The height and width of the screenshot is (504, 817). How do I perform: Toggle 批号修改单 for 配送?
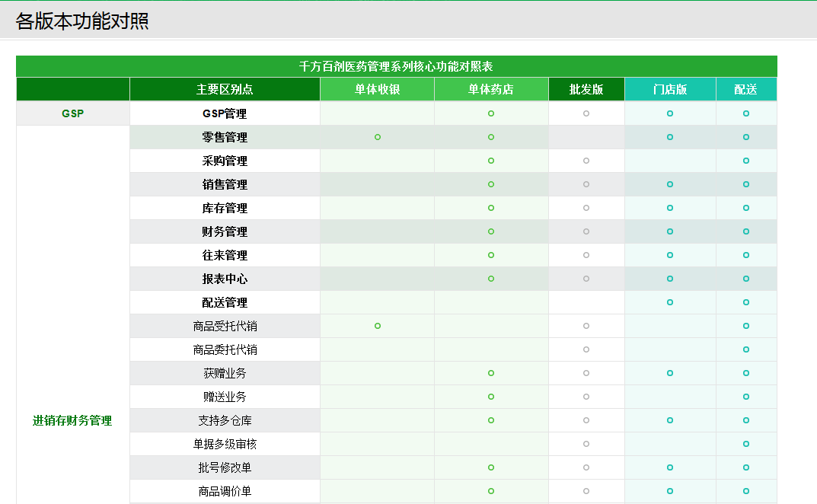[746, 467]
